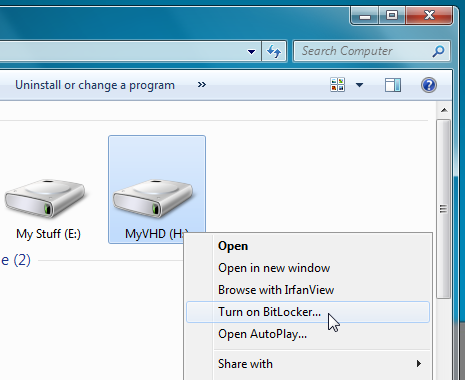Screen dimensions: 465x380
Task: Expand the address bar history dropdown
Action: tap(251, 52)
